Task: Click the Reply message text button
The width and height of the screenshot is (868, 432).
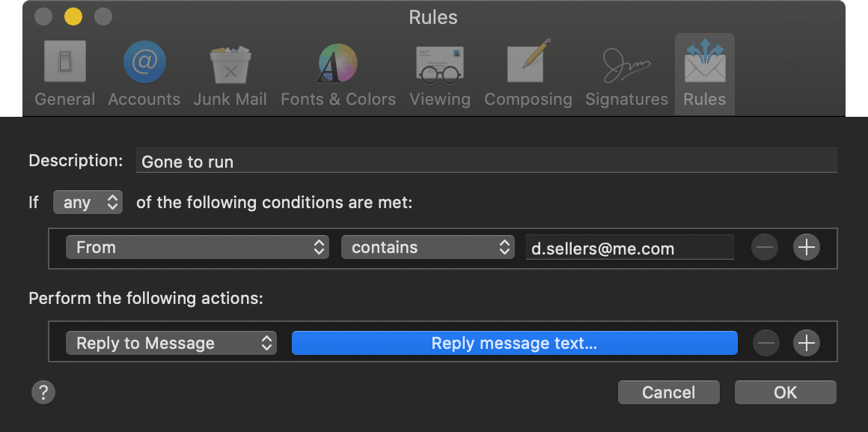Action: point(514,343)
